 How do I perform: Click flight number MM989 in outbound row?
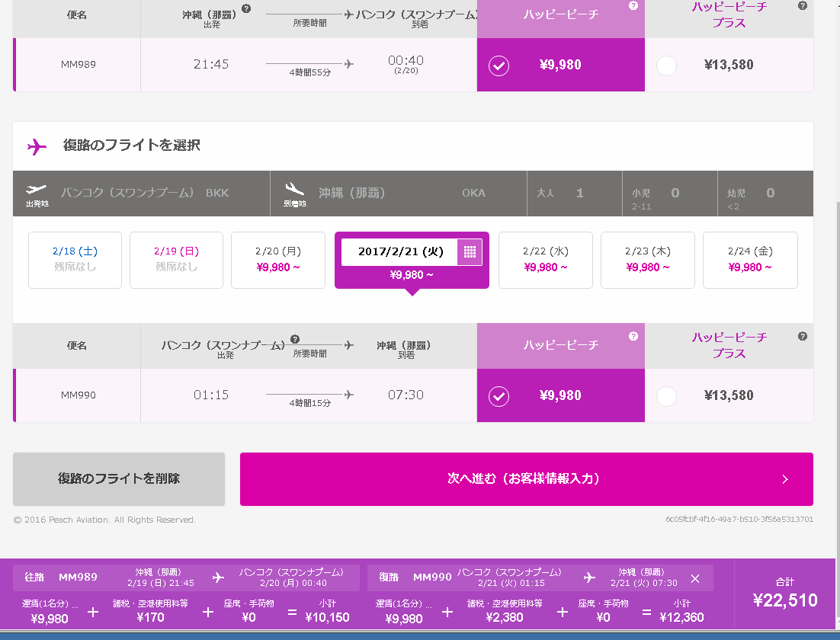click(79, 65)
